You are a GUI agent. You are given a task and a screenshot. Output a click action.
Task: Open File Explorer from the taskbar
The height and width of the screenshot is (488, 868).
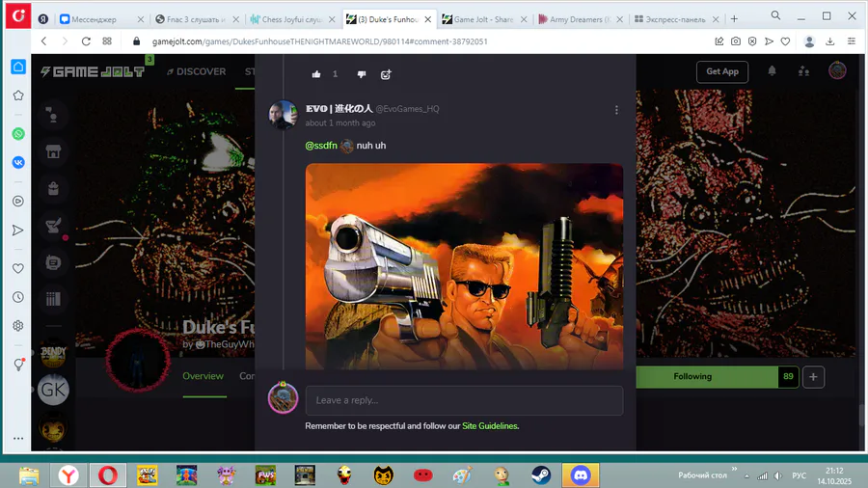click(x=29, y=475)
